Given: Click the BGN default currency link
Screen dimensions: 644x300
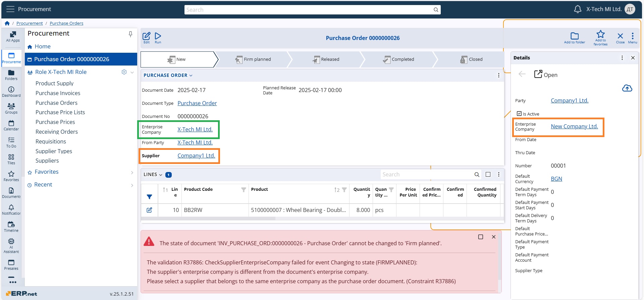Looking at the screenshot, I should (556, 179).
